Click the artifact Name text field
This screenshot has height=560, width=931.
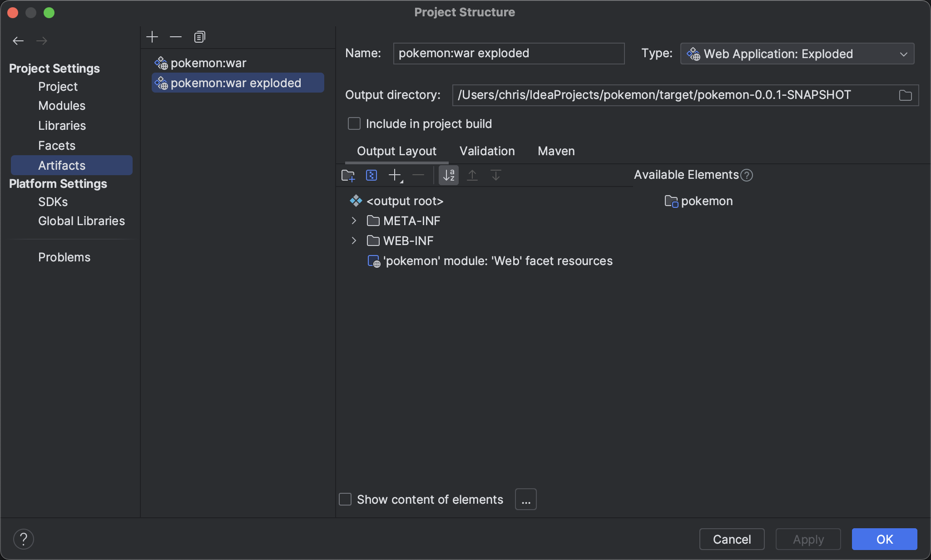509,54
